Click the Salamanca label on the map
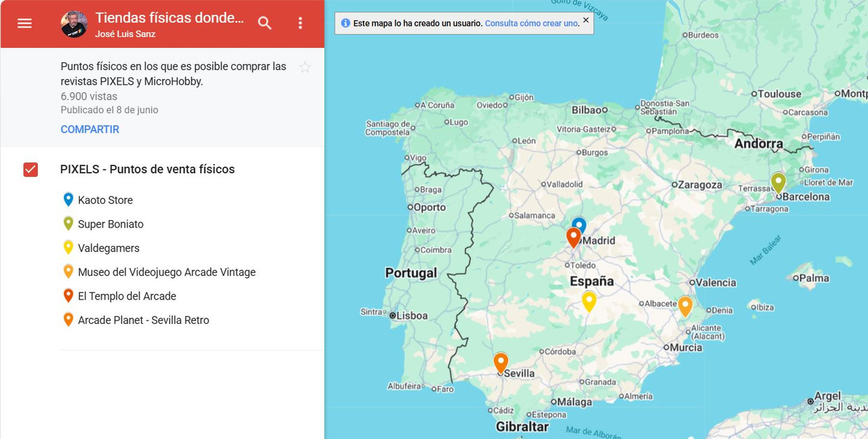The image size is (868, 439). click(x=535, y=215)
